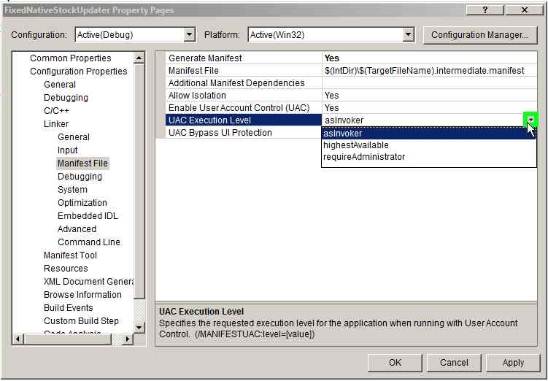Select General under Configuration Properties
548x381 pixels.
59,85
